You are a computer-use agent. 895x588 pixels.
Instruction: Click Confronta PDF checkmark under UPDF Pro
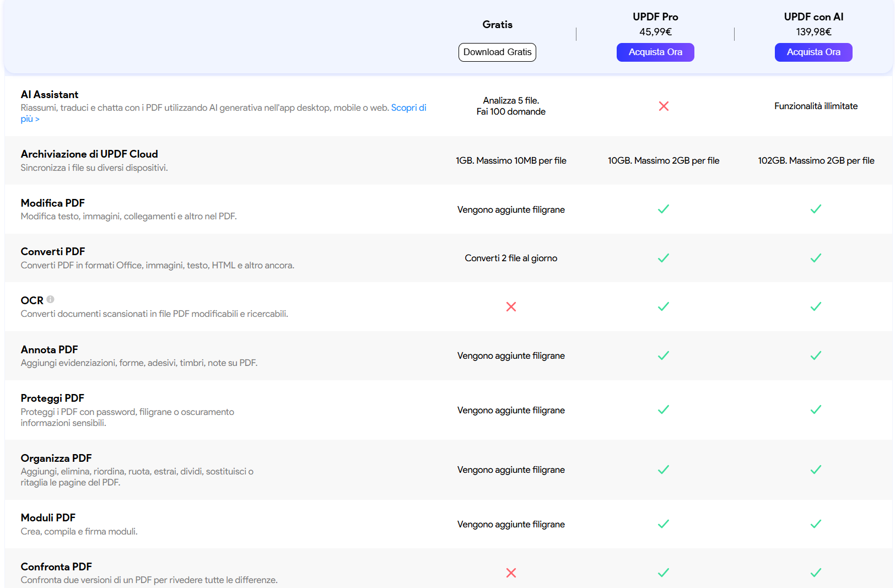tap(664, 573)
